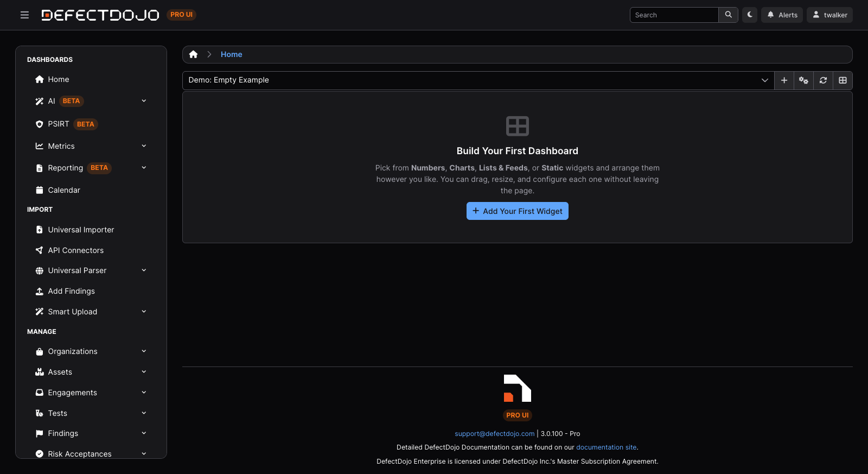868x474 pixels.
Task: Expand the Universal Parser chevron
Action: 144,270
